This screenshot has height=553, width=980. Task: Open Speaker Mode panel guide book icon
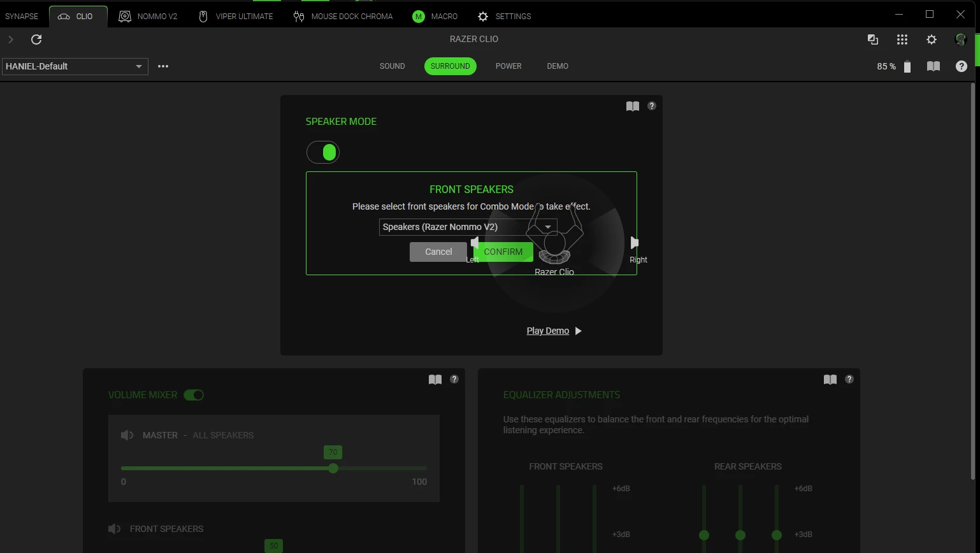[633, 106]
